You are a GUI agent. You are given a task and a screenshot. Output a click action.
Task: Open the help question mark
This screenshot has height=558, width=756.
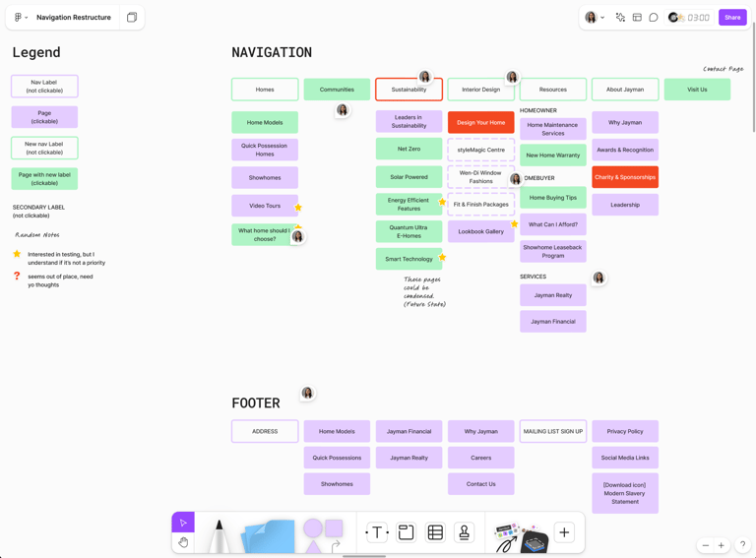(x=743, y=545)
